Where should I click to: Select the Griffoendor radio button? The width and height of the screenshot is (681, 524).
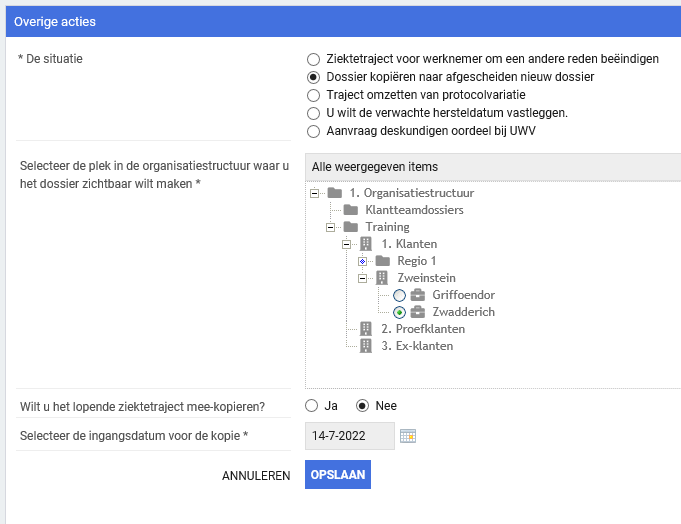tap(399, 295)
